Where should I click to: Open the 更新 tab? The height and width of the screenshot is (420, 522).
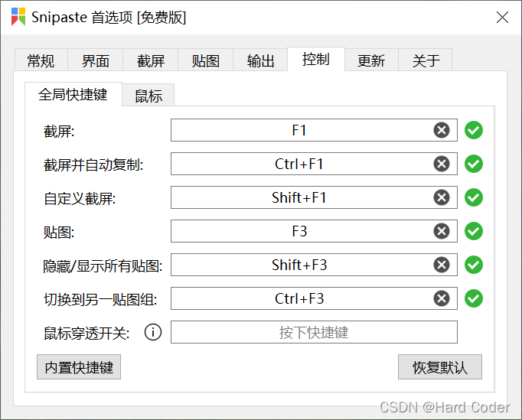(371, 60)
